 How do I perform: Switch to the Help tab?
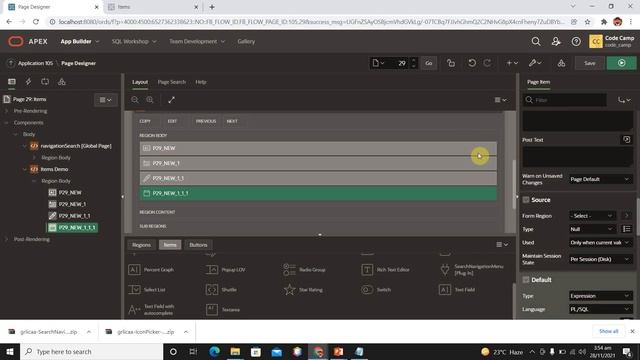coord(200,82)
